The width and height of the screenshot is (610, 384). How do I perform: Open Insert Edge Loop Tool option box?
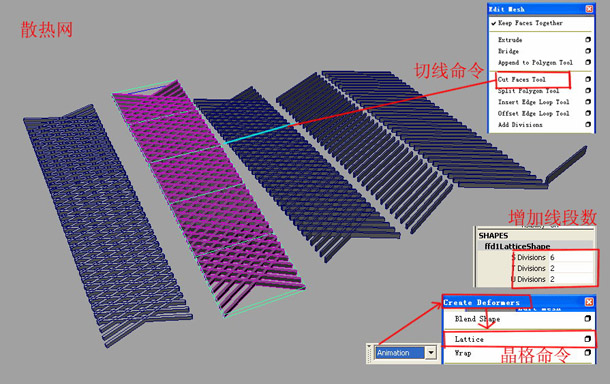pyautogui.click(x=588, y=102)
